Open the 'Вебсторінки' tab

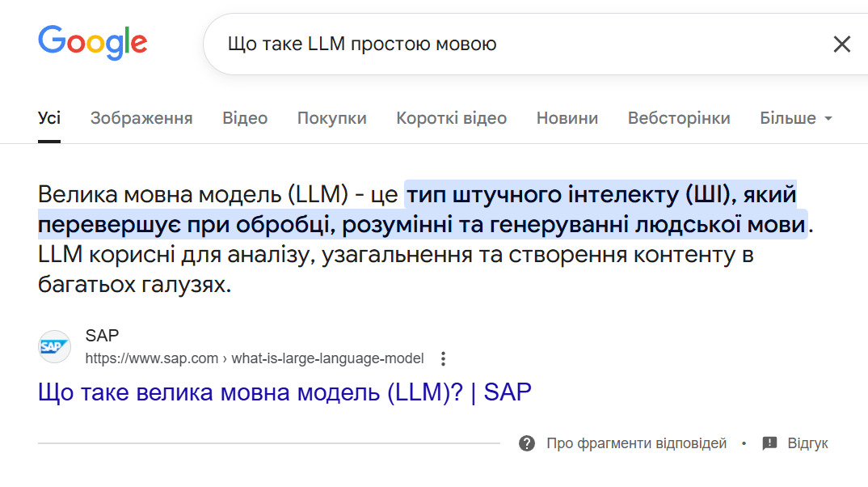pos(679,118)
